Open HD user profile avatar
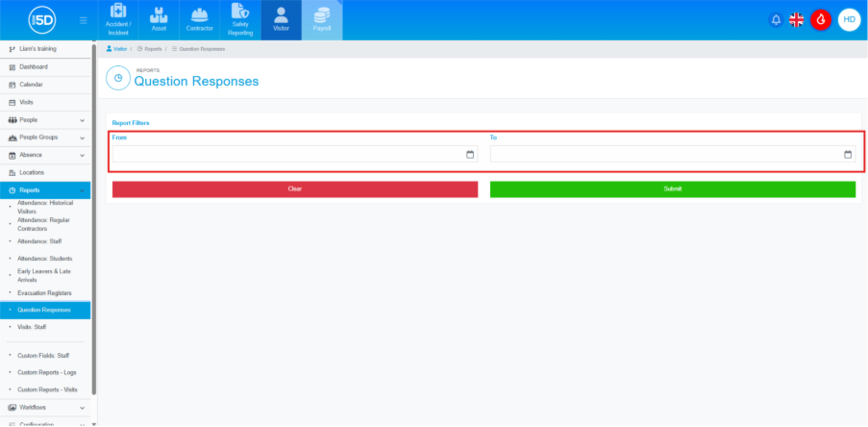This screenshot has width=868, height=427. point(849,20)
